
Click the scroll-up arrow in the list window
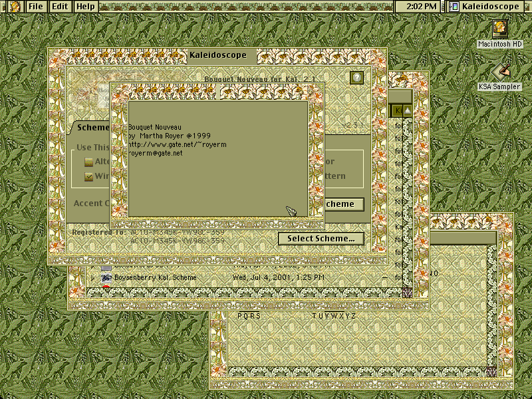(408, 110)
